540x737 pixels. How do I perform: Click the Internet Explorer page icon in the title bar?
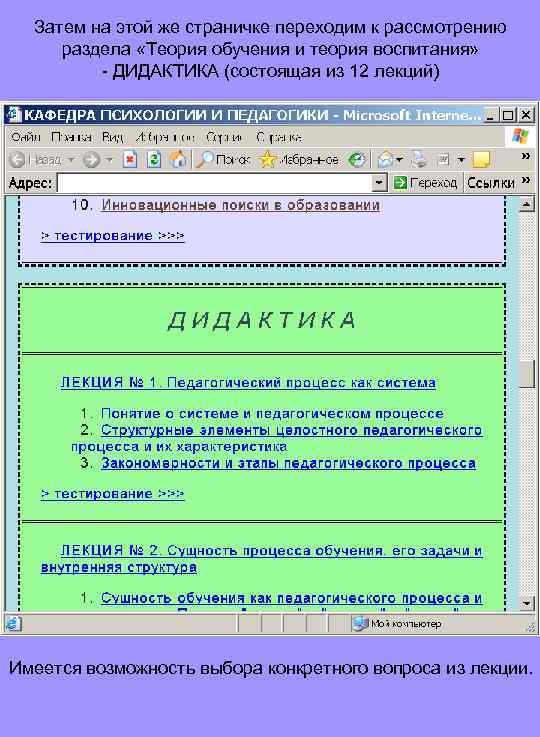coord(15,114)
